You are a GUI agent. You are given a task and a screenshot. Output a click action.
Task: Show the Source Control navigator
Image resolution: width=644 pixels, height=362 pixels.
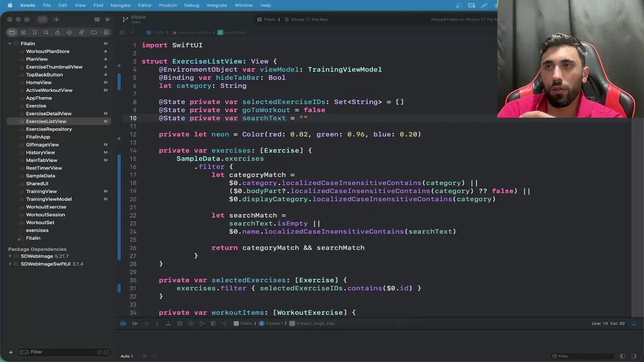tap(23, 32)
